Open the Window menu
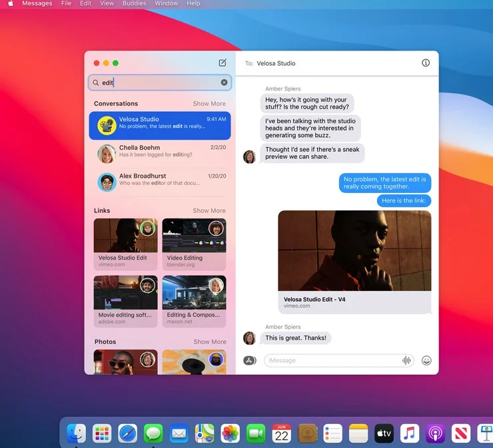 167,3
